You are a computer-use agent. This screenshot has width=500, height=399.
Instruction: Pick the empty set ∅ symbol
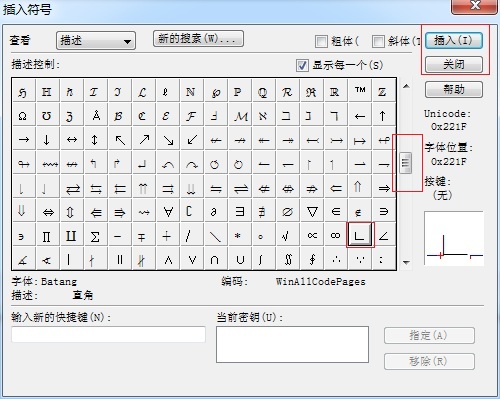288,211
